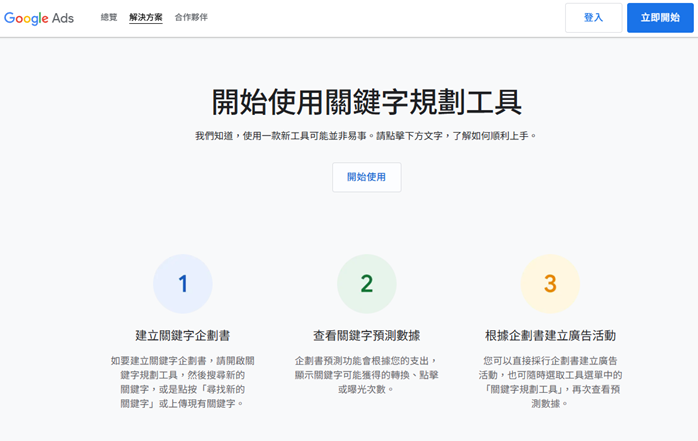This screenshot has height=441, width=698.
Task: Click the title 查看關鍵字預測數據
Action: pos(366,336)
